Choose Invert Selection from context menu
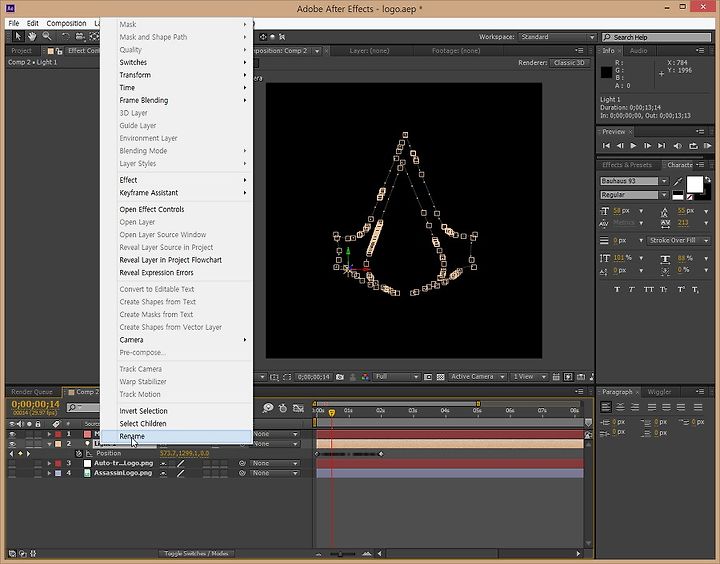 point(176,411)
